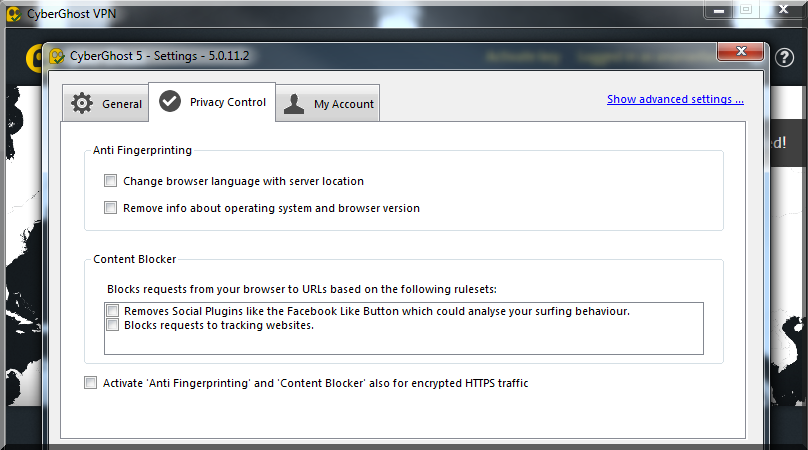Check Blocks requests to tracking websites
Viewport: 808px width, 450px height.
(112, 324)
